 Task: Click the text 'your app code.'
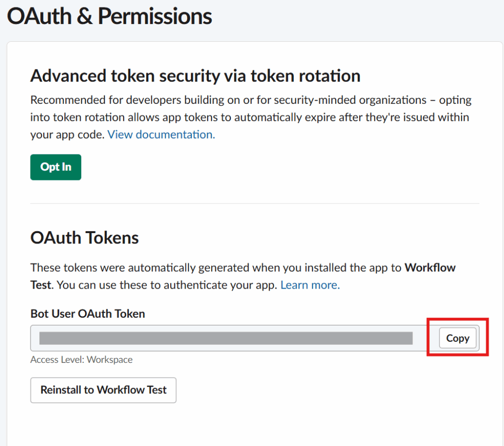(x=67, y=135)
